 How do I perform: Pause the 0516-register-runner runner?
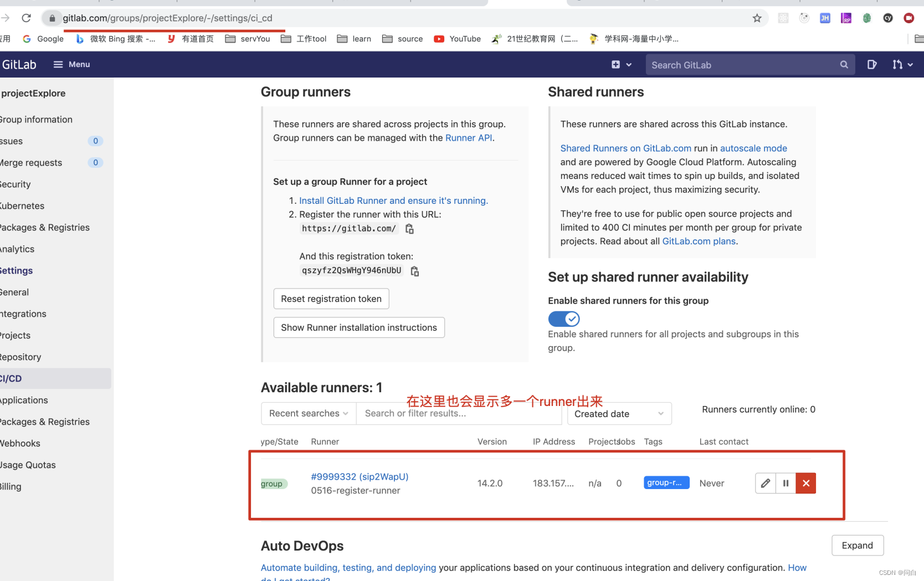coord(786,483)
